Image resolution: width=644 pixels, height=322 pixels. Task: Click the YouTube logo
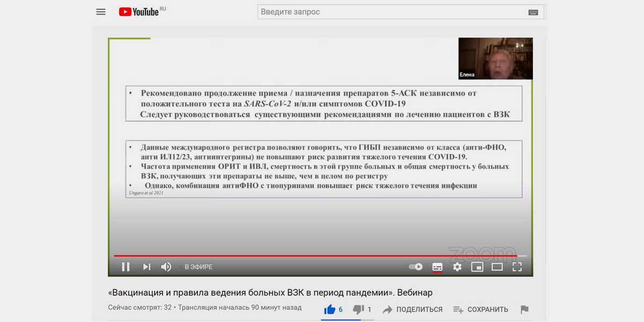[139, 12]
